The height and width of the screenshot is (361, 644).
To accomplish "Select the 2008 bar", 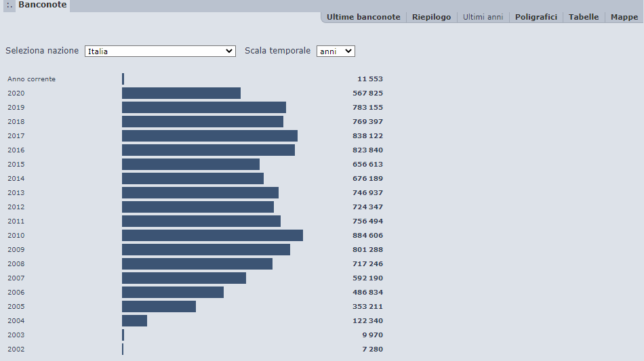I will click(x=197, y=264).
